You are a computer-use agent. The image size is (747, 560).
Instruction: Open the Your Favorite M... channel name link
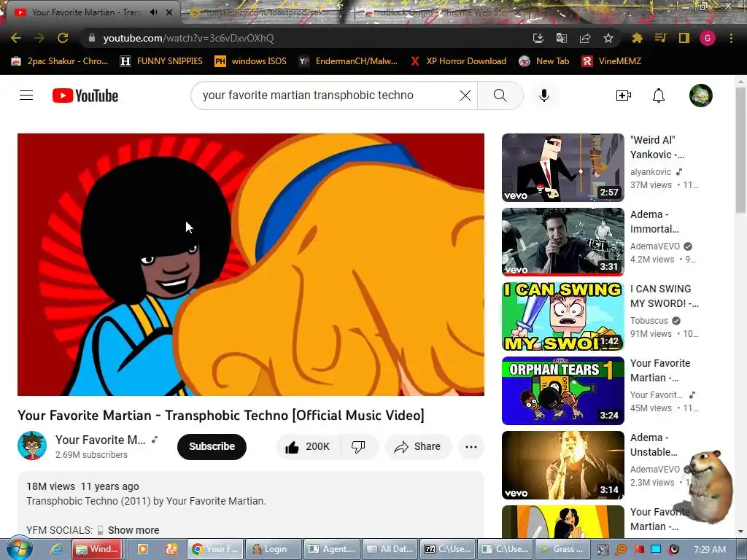click(101, 440)
